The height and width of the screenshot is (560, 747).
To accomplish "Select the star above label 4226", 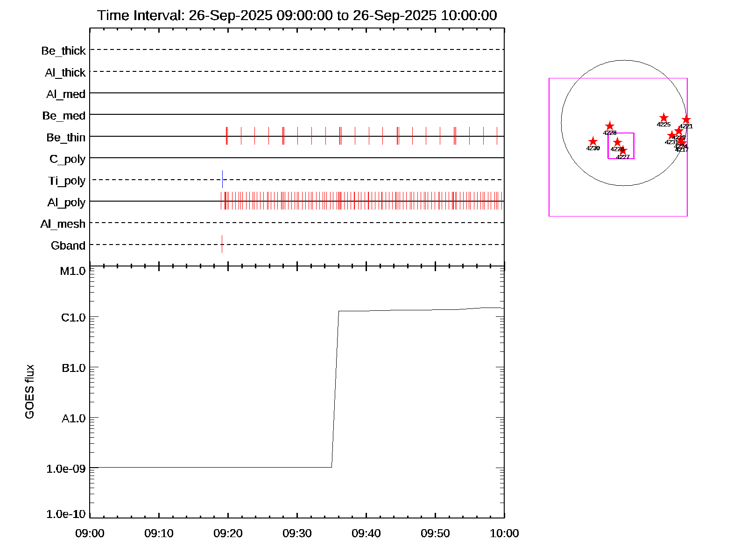I will pyautogui.click(x=617, y=142).
